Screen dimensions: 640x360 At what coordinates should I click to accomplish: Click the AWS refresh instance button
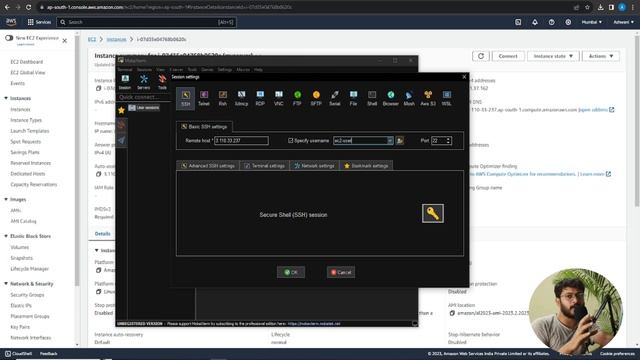coord(481,56)
